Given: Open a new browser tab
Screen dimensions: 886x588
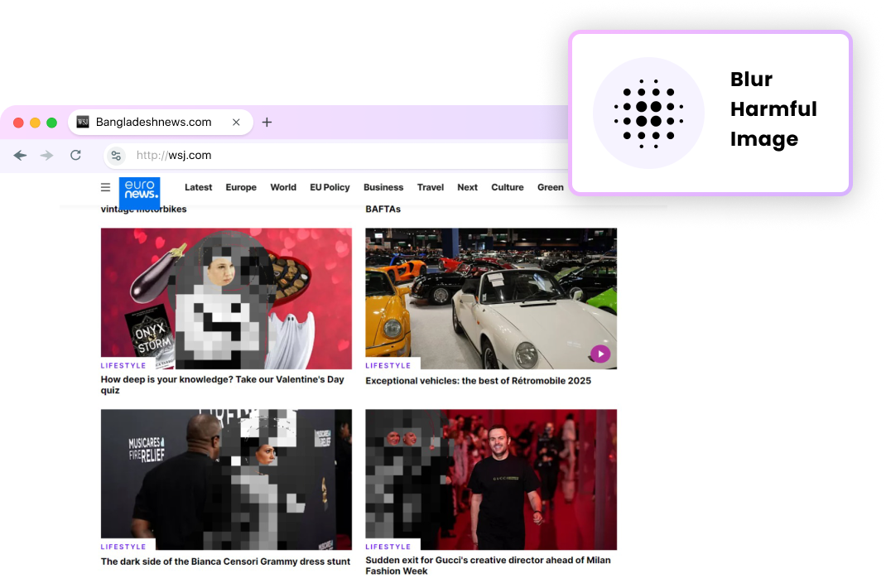Looking at the screenshot, I should pos(267,122).
